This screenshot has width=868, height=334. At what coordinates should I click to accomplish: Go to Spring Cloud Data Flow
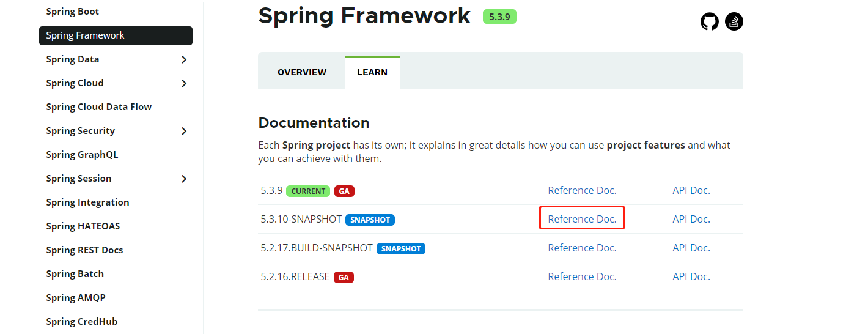[x=98, y=107]
